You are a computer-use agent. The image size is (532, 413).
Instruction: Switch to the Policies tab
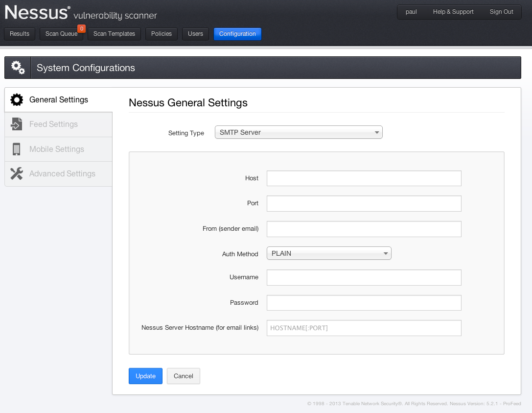(161, 34)
